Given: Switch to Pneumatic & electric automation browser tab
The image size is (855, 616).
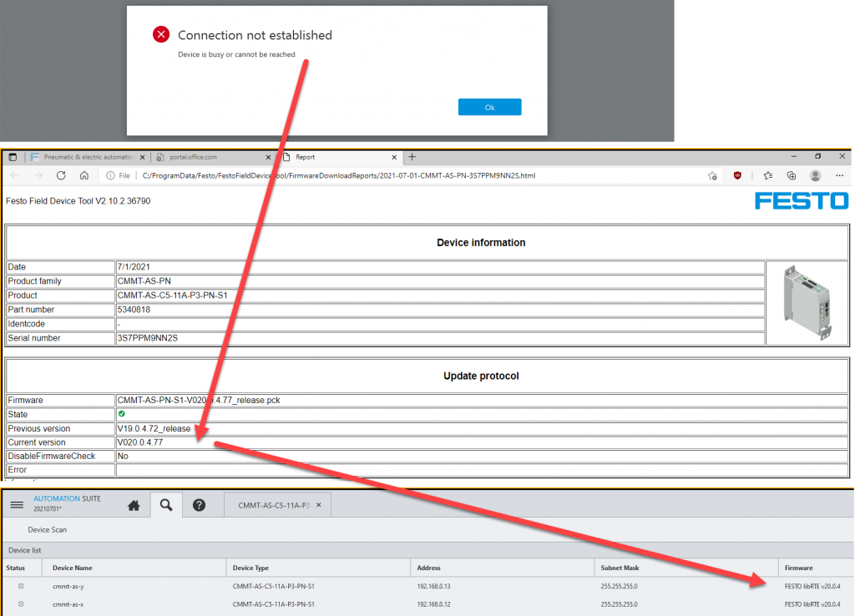Looking at the screenshot, I should [x=89, y=157].
